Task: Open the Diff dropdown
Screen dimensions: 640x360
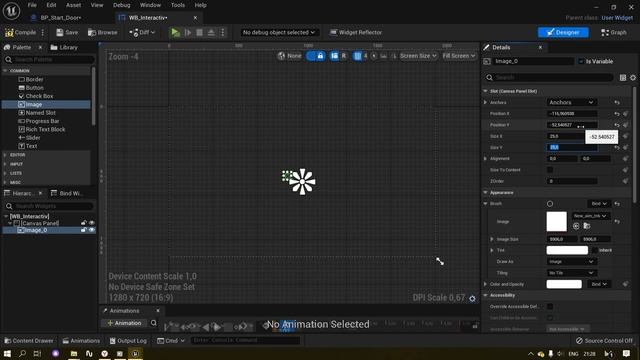Action: click(142, 32)
